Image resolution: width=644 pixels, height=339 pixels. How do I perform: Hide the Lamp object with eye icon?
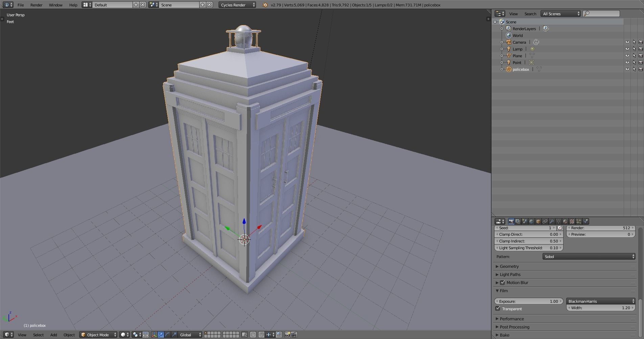[x=627, y=49]
